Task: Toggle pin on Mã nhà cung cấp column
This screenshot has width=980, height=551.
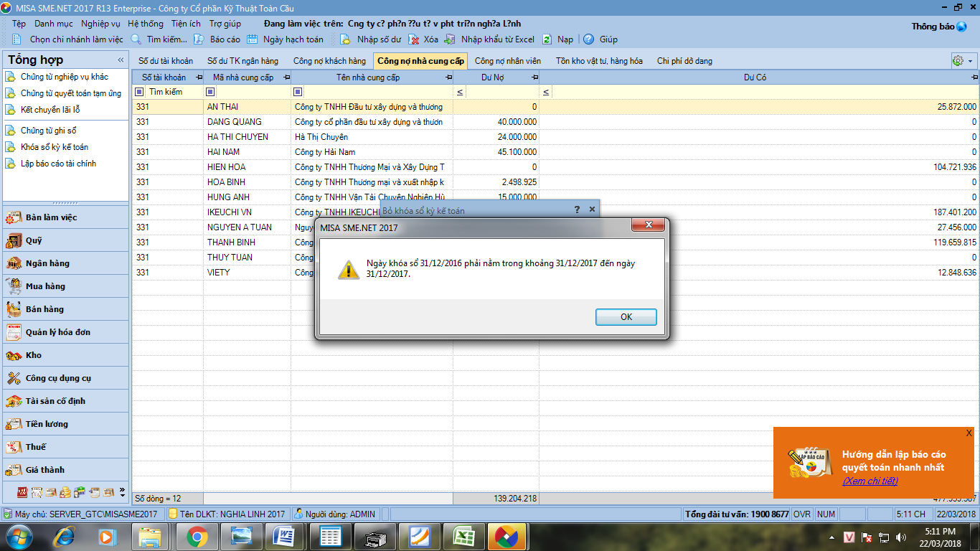Action: 286,77
